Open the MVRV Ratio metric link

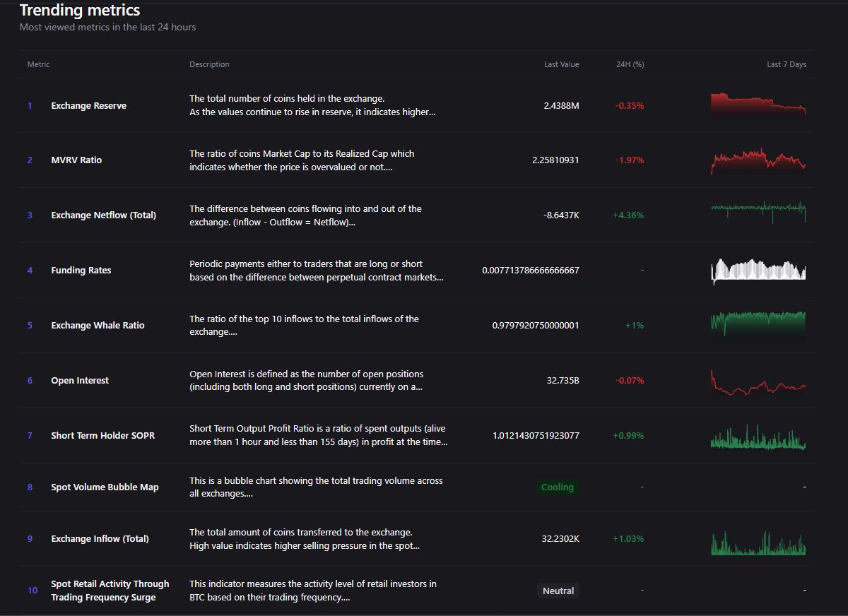click(76, 160)
